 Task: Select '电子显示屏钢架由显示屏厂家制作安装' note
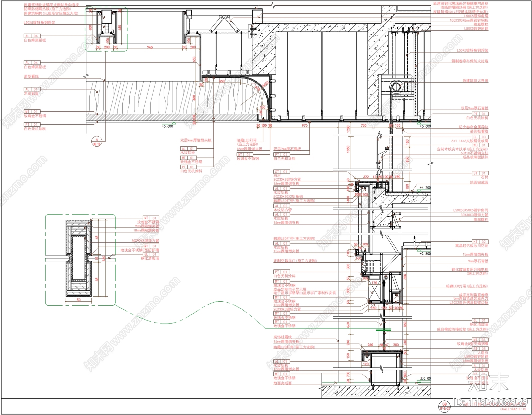pyautogui.click(x=305, y=293)
